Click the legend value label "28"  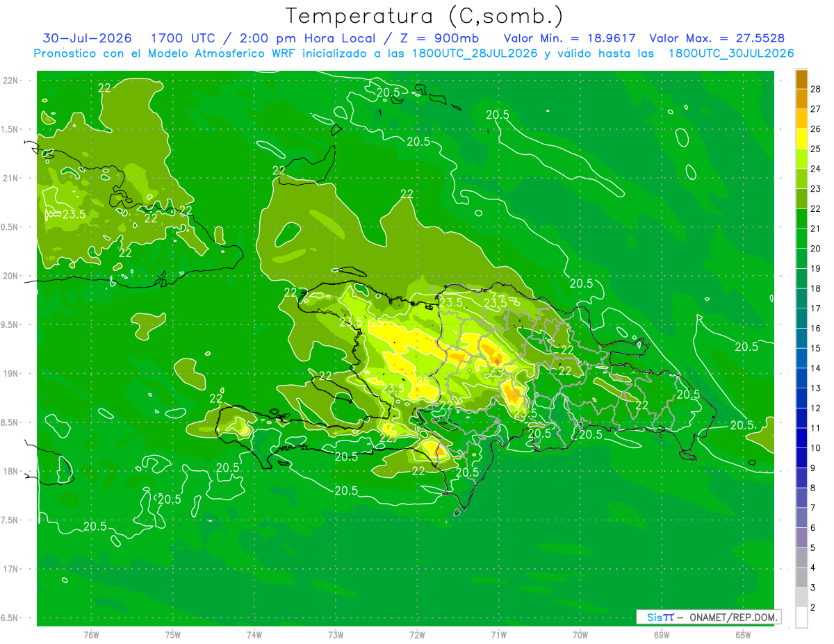pyautogui.click(x=816, y=89)
